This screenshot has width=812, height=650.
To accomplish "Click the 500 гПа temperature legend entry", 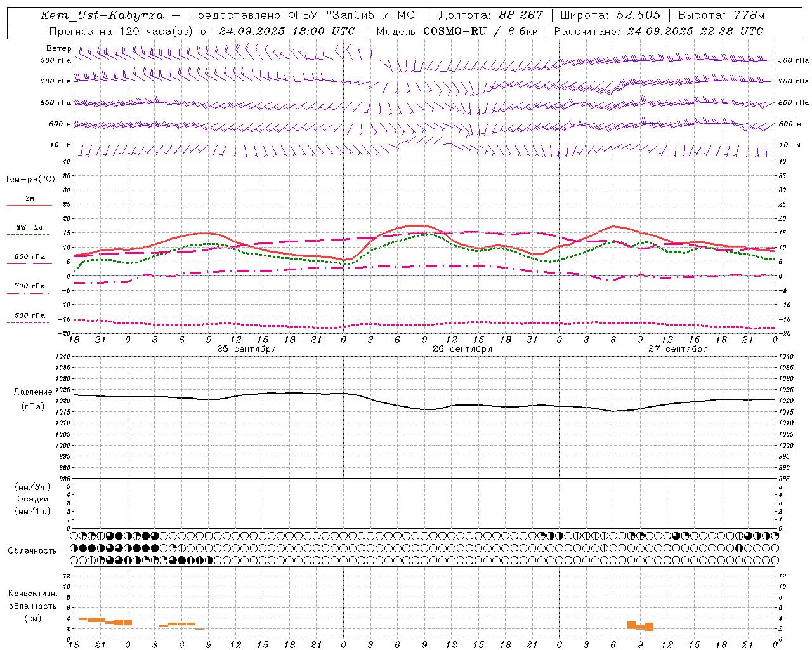I will [x=30, y=315].
